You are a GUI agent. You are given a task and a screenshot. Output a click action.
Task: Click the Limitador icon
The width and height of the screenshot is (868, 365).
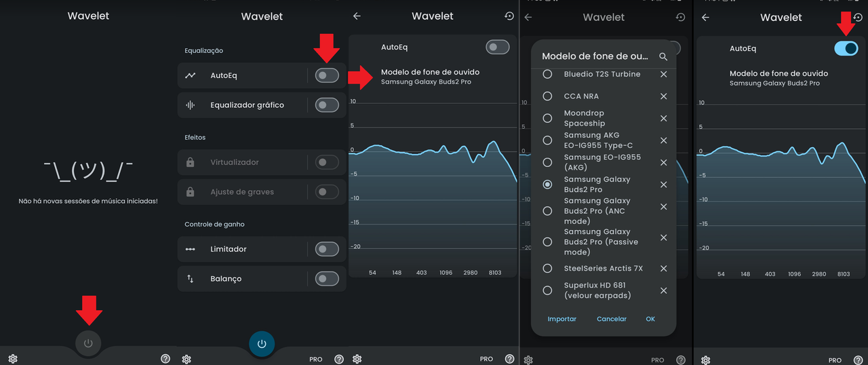click(x=191, y=249)
